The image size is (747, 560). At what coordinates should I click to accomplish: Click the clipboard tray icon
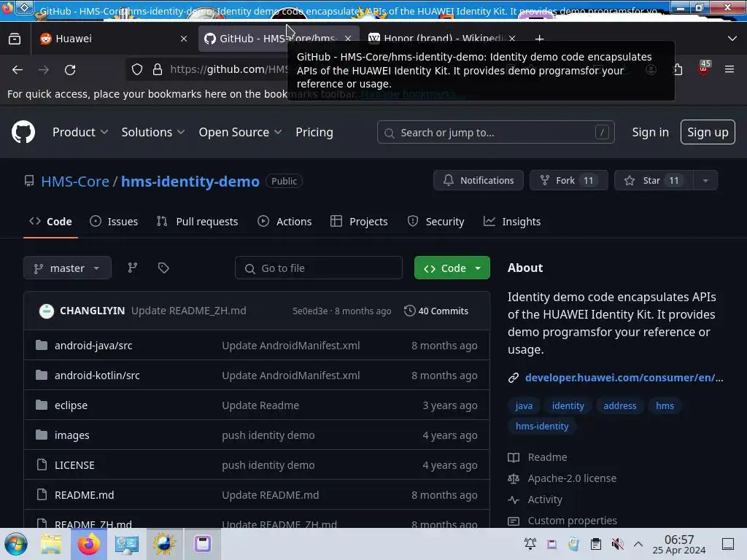(x=595, y=544)
